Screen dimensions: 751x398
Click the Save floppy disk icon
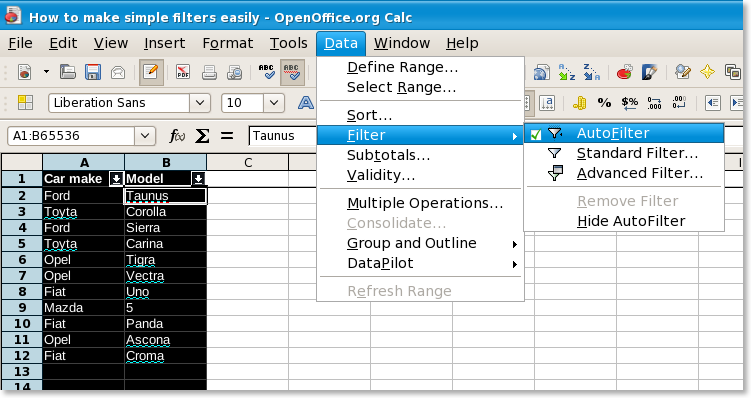click(x=92, y=72)
